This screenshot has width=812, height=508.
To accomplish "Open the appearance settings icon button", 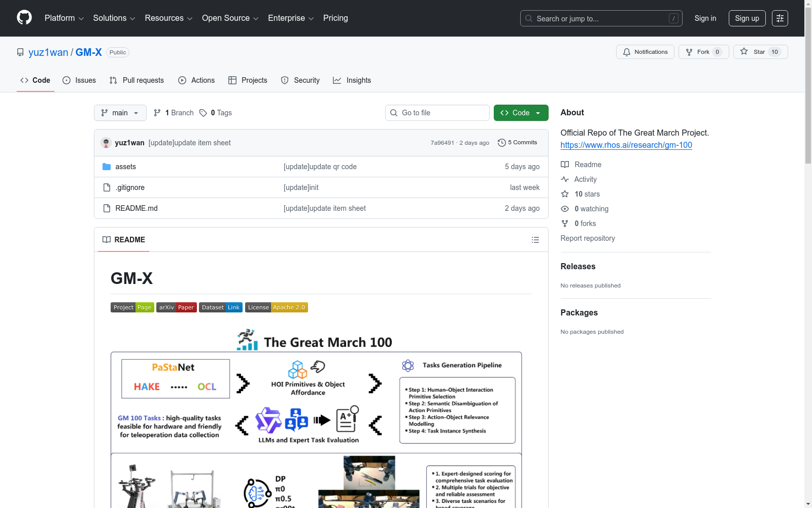I will pyautogui.click(x=780, y=18).
